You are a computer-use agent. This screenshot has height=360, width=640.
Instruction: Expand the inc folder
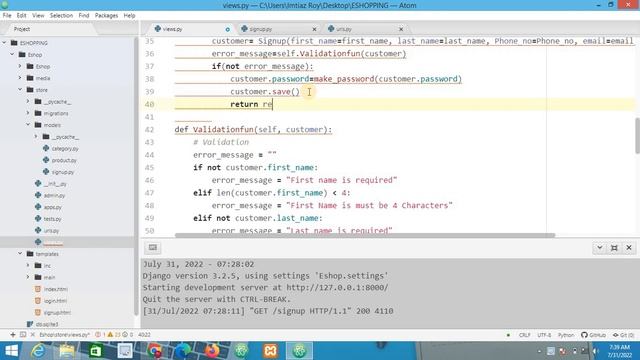28,265
